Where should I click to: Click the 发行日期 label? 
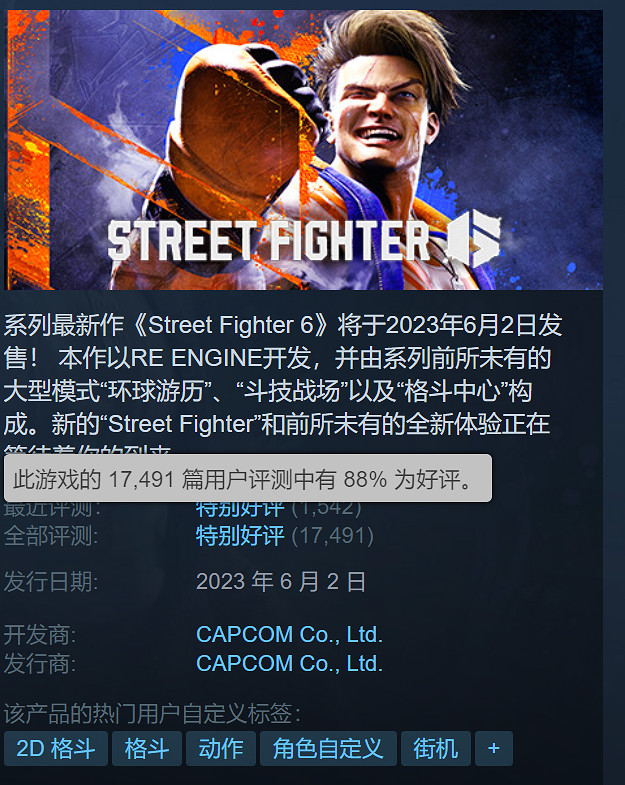point(51,582)
